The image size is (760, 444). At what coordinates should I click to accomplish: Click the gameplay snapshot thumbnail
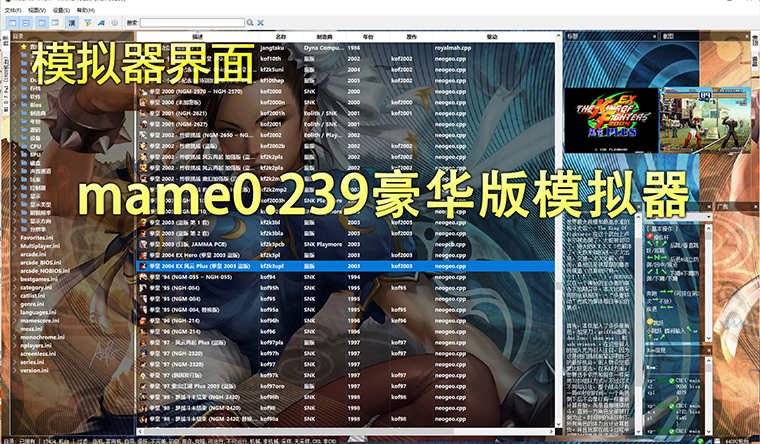coord(705,120)
